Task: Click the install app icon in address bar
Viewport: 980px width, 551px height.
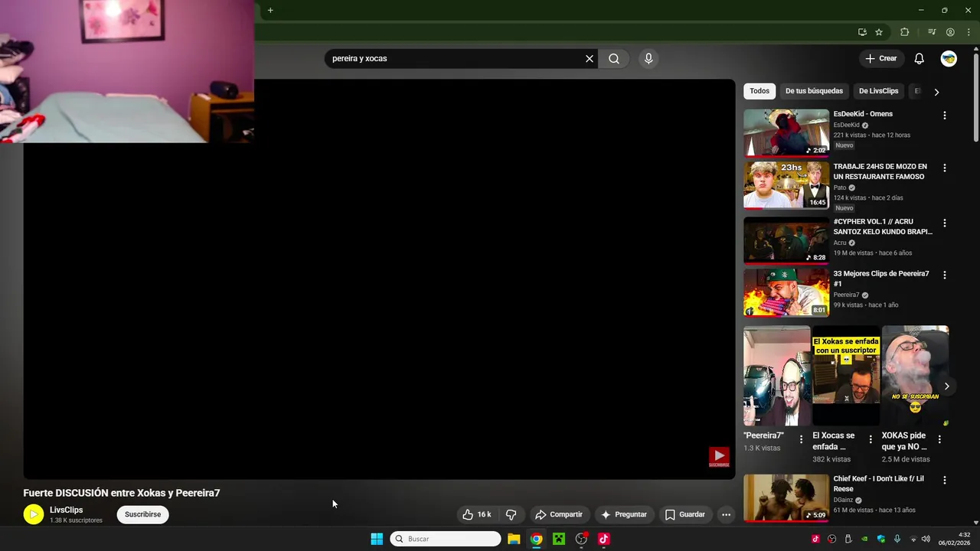Action: click(x=862, y=32)
